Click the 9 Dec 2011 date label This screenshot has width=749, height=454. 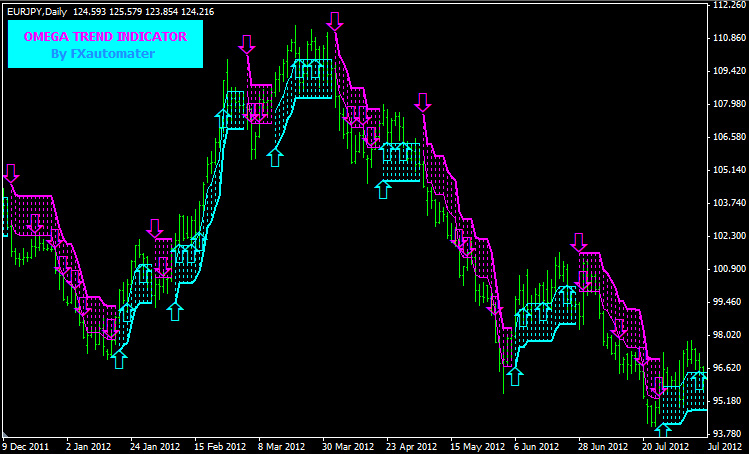[26, 447]
